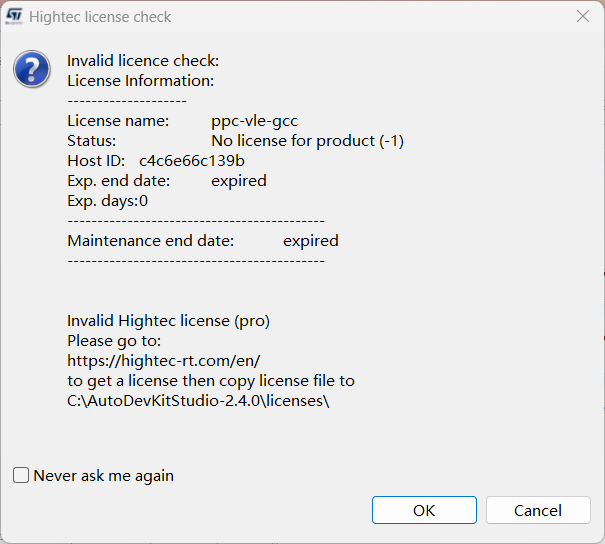
Task: Click the Host ID value c4c6e66c139b
Action: [192, 161]
